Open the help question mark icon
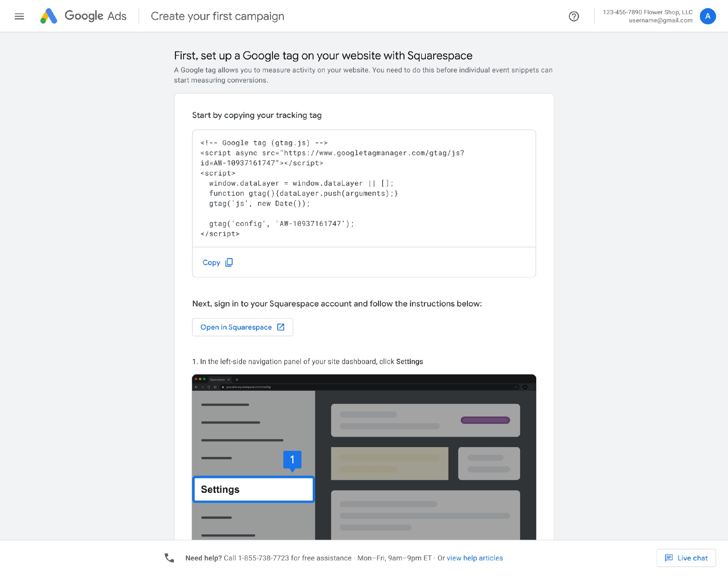Screen dimensions: 728x576 pyautogui.click(x=574, y=16)
